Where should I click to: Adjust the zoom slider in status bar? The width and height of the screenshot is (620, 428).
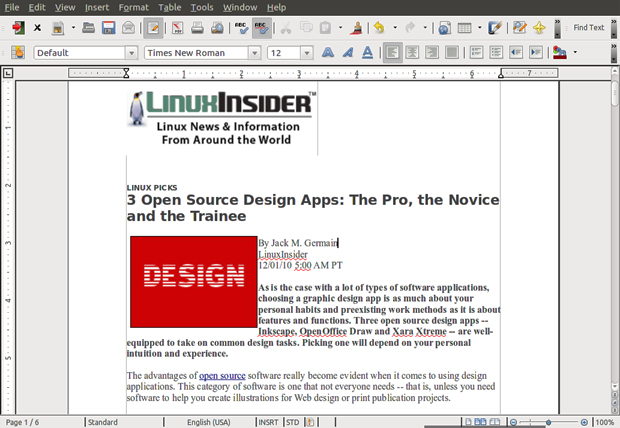[x=548, y=422]
